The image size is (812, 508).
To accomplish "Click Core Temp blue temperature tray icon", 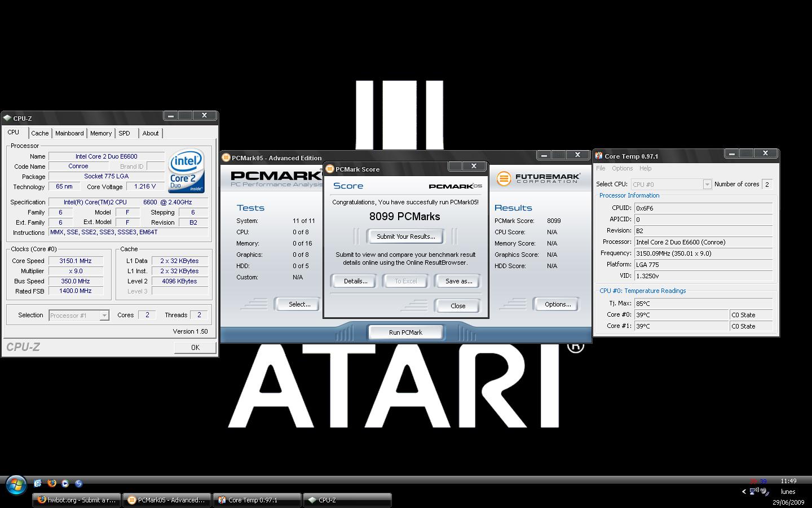I will point(763,481).
